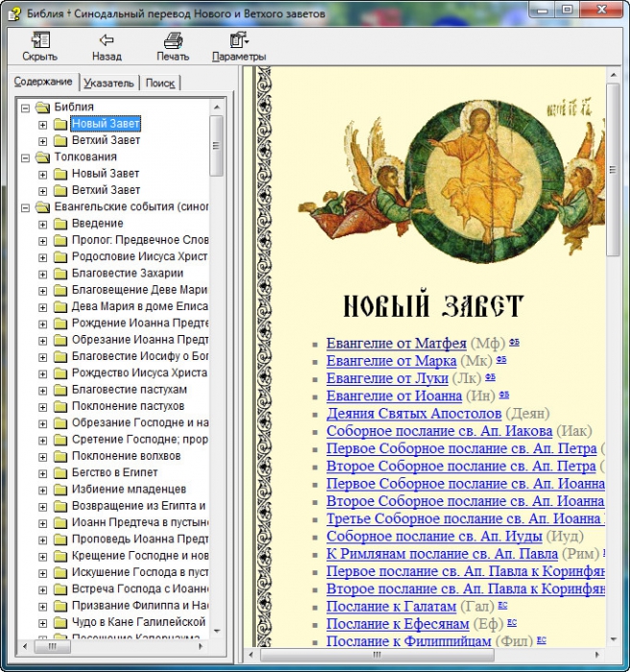
Task: Click the Назад (Back) arrow icon
Action: 107,40
